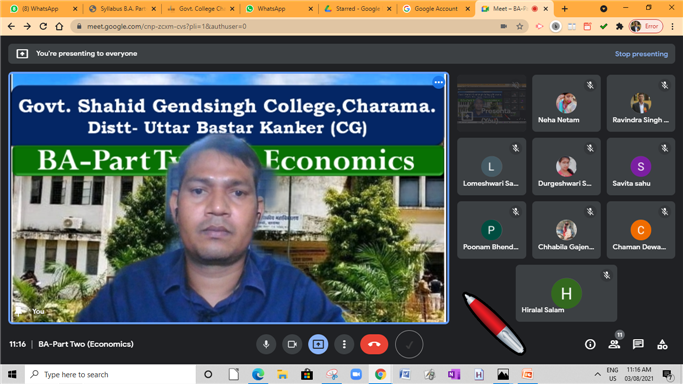Click green checkmark extension icon

[x=604, y=27]
